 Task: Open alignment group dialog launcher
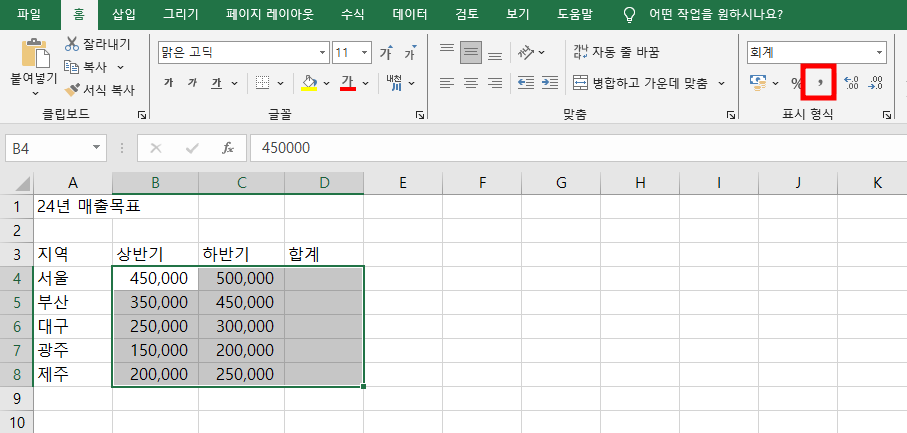tap(731, 116)
